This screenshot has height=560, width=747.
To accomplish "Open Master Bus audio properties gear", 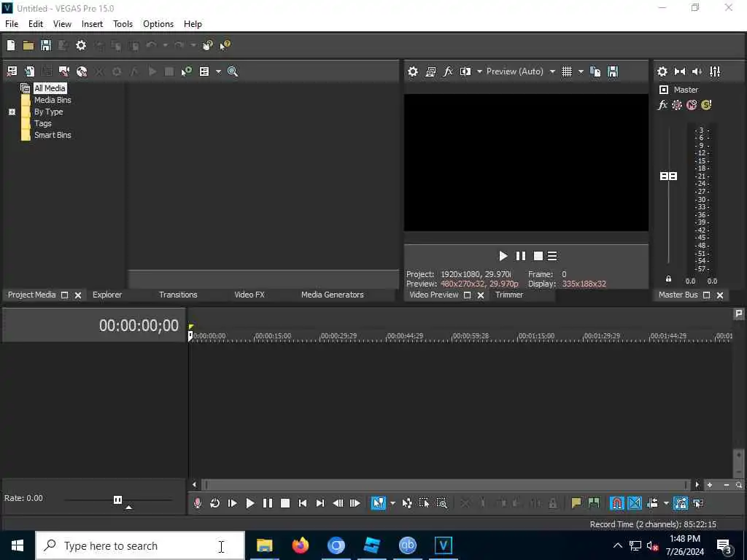I will 662,71.
